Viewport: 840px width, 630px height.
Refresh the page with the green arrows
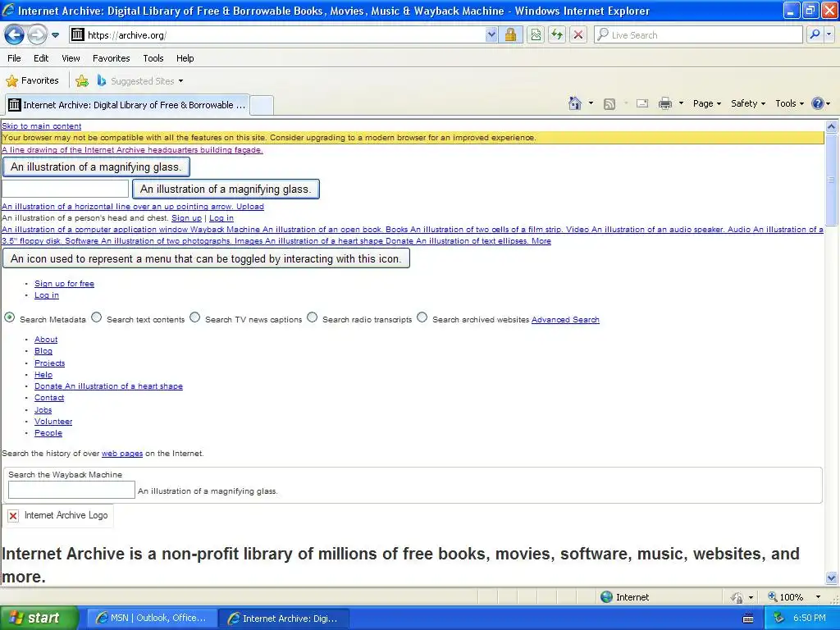tap(557, 34)
